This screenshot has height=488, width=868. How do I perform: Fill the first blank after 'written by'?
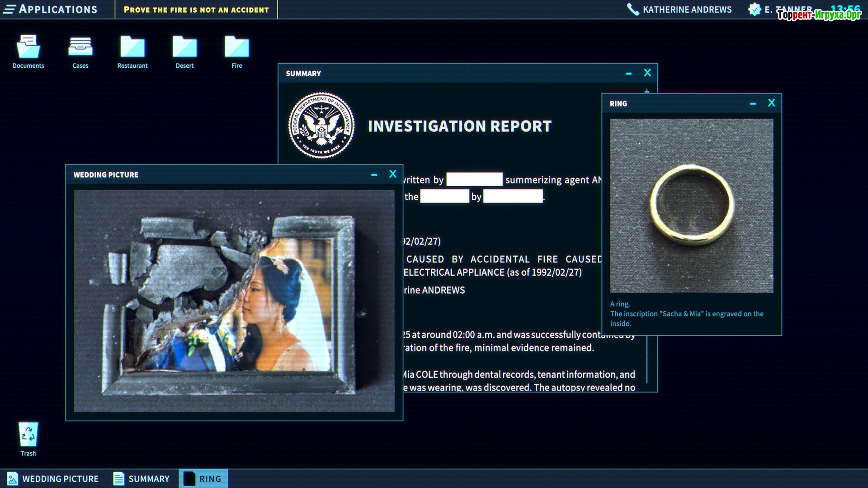pyautogui.click(x=474, y=179)
